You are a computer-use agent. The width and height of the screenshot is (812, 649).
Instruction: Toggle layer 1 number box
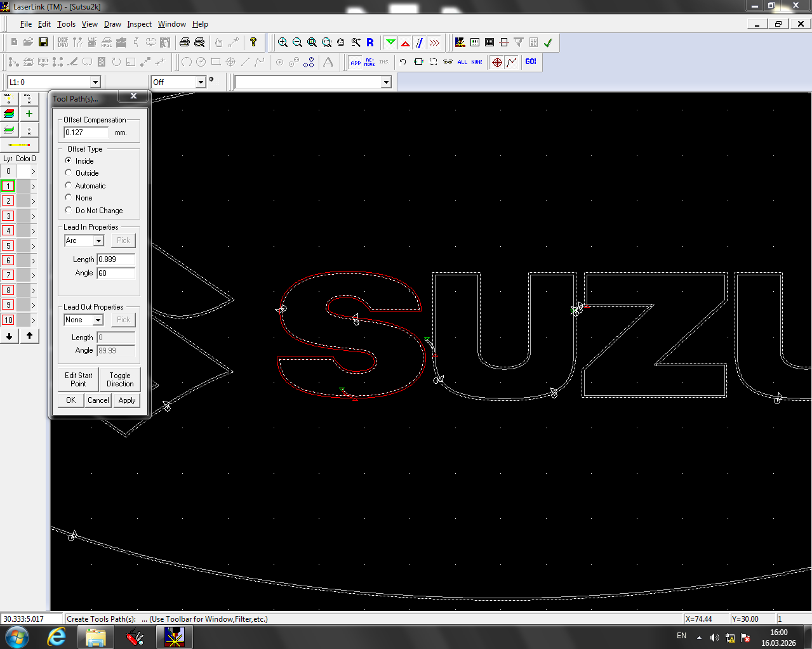8,186
